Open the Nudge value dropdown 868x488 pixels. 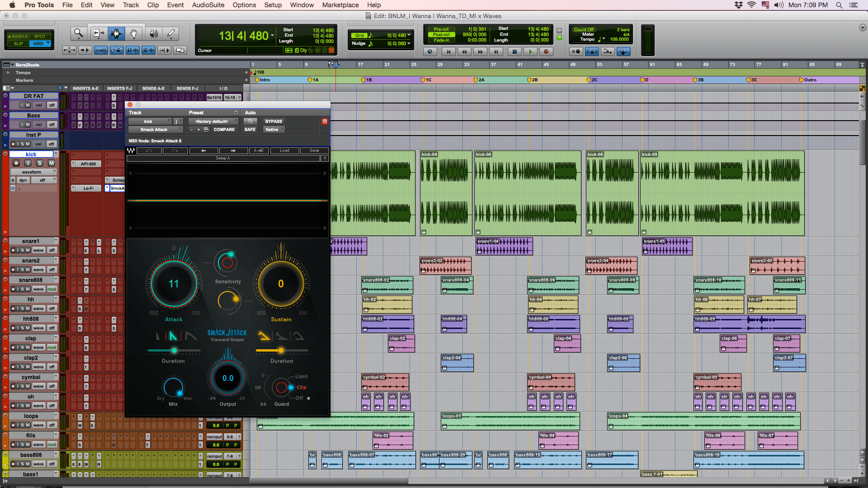(x=409, y=43)
